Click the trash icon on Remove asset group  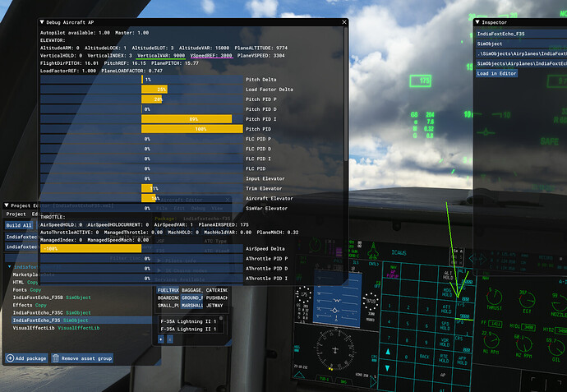pyautogui.click(x=56, y=358)
